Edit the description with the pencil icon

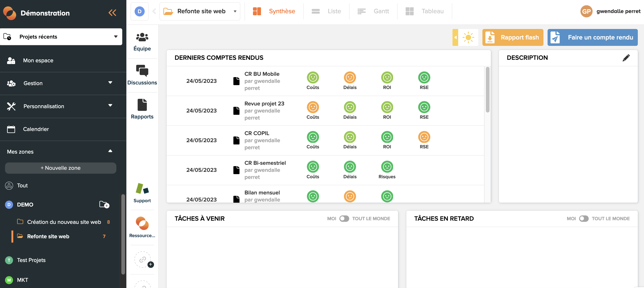click(x=626, y=58)
